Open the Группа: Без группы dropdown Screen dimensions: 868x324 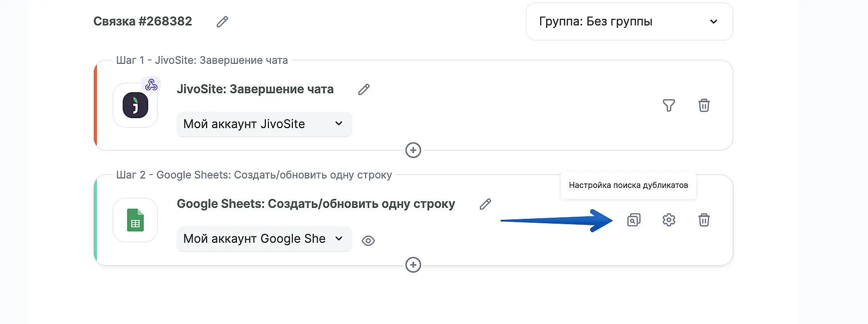point(629,21)
